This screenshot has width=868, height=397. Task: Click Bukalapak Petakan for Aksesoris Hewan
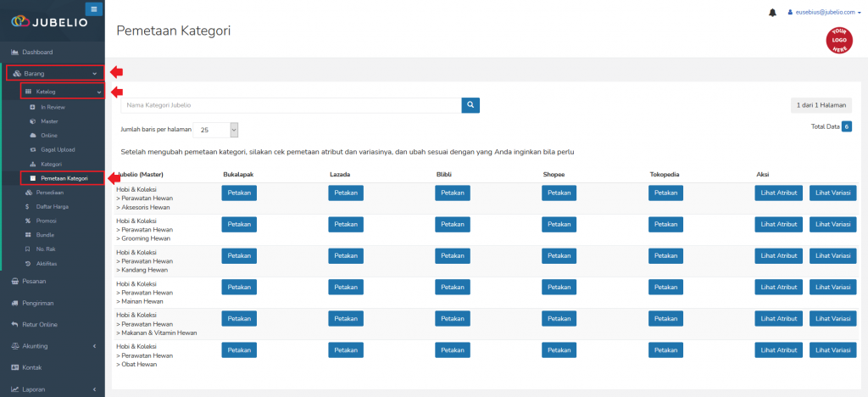coord(239,193)
